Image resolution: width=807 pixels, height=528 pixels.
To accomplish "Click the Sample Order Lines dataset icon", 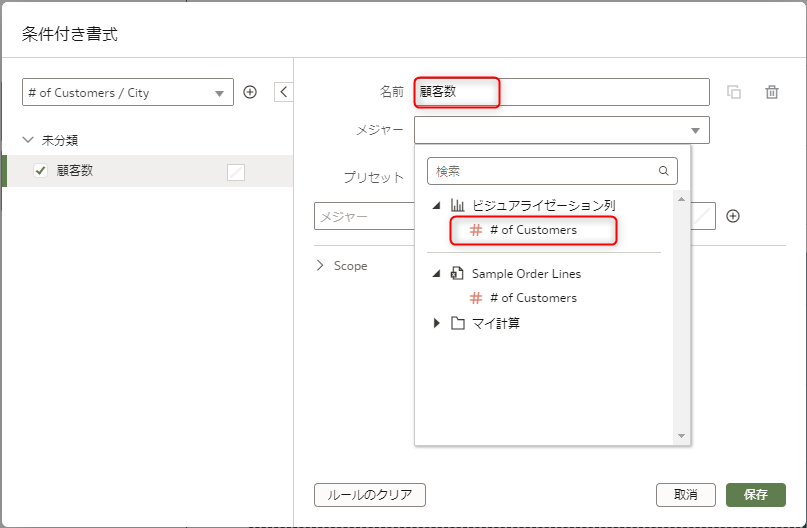I will (457, 273).
